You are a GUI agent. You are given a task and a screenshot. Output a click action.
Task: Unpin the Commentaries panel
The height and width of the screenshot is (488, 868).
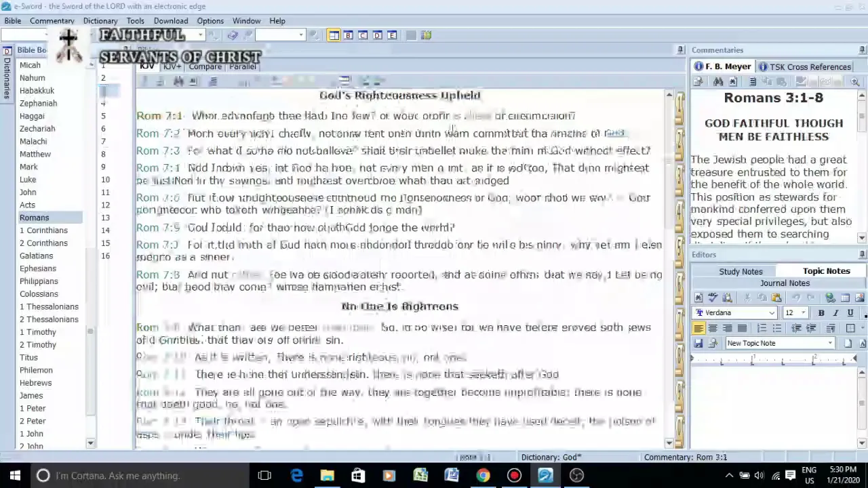tap(862, 50)
